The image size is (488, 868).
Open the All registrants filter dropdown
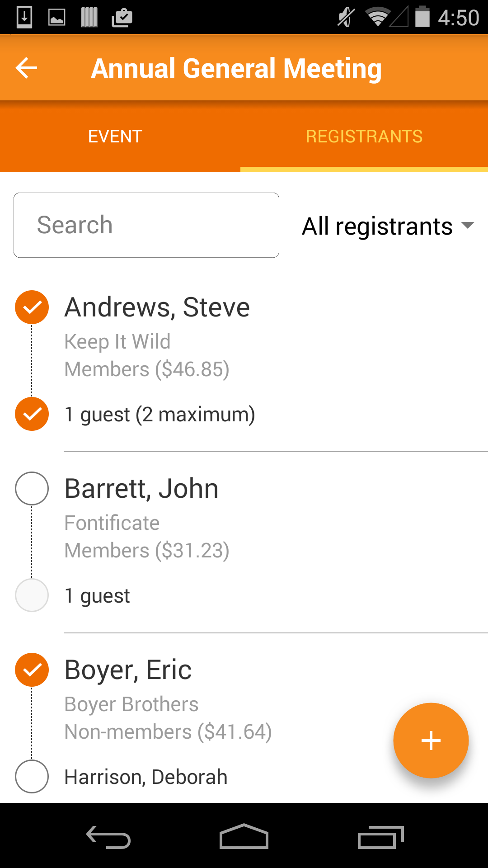coord(388,226)
